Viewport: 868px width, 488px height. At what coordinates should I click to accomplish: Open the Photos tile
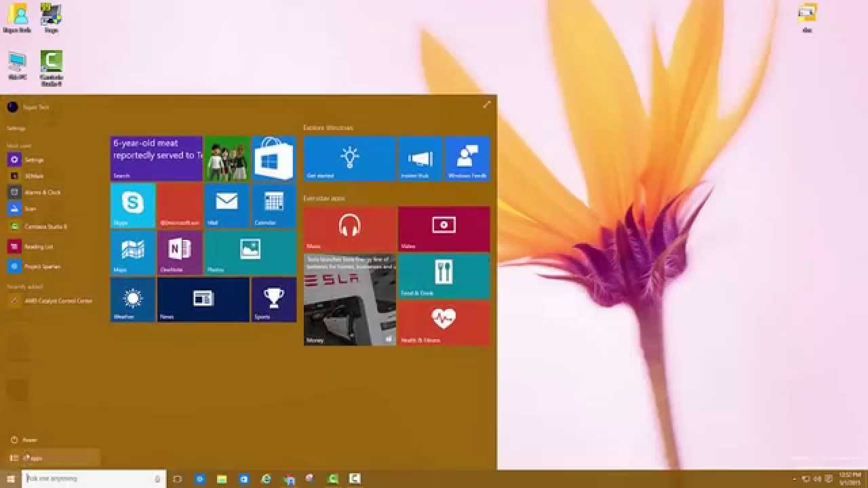pyautogui.click(x=250, y=253)
